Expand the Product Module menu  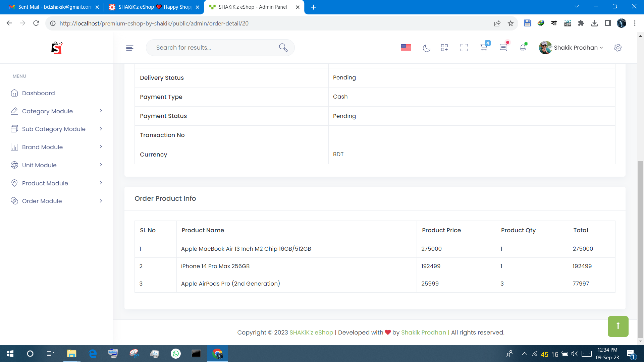[x=56, y=183]
